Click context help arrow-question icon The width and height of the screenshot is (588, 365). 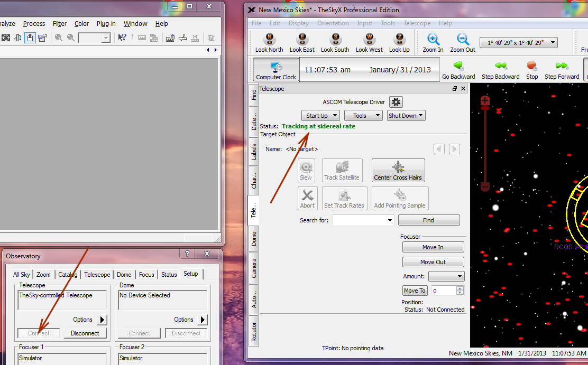[x=122, y=38]
